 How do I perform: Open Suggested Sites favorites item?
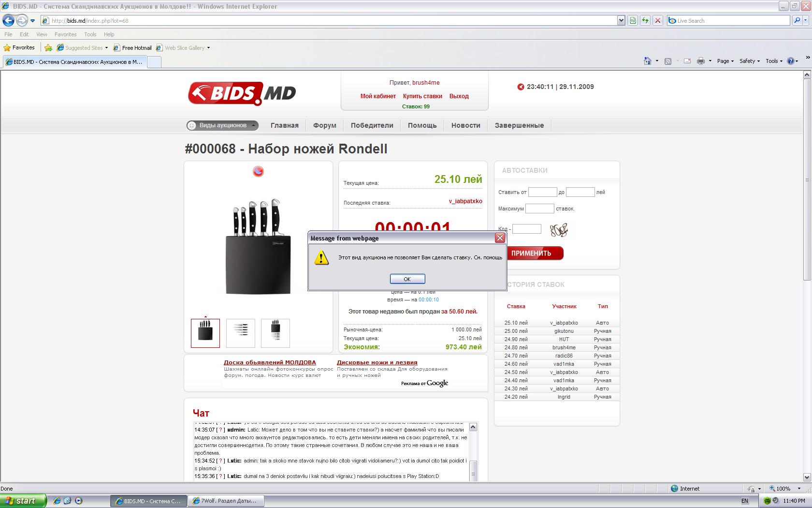click(x=82, y=48)
